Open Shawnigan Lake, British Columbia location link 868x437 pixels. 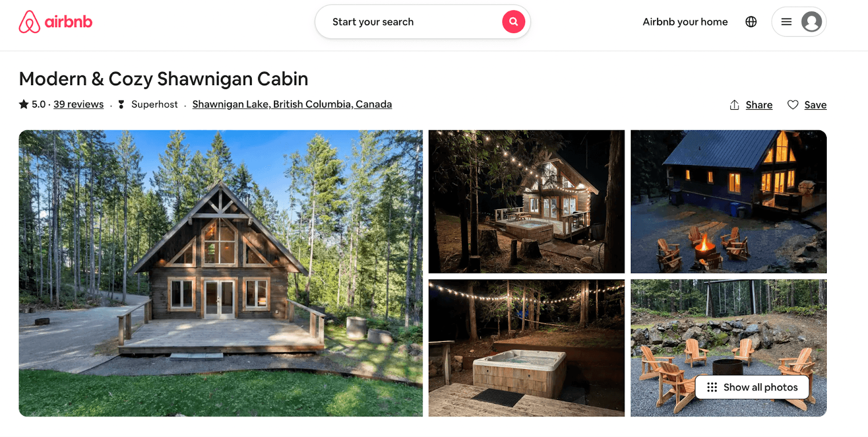point(292,104)
